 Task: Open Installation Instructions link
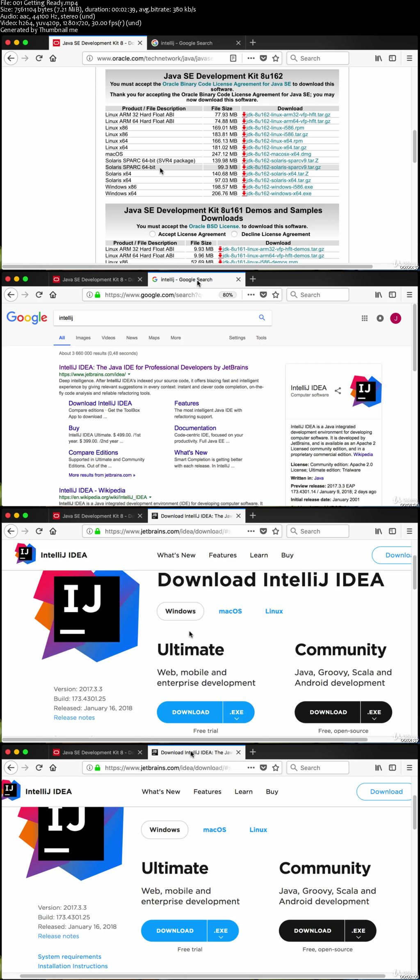click(73, 966)
